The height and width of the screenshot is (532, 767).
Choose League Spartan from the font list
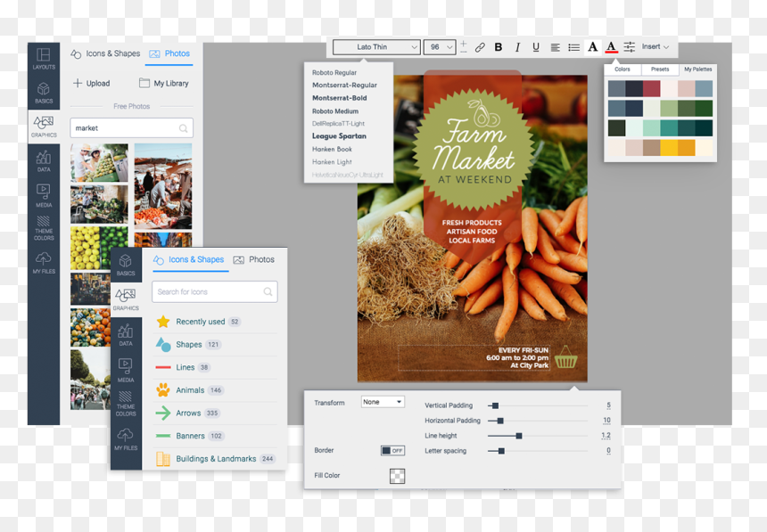tap(339, 136)
